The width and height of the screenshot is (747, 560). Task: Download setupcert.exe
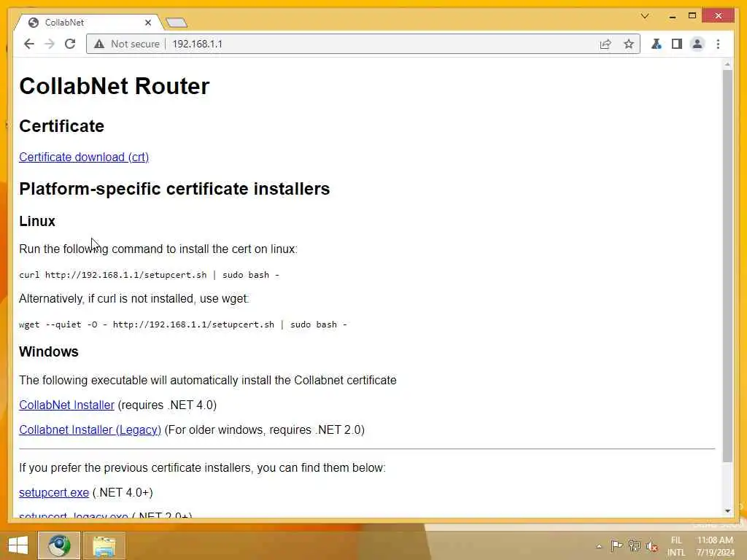tap(54, 492)
